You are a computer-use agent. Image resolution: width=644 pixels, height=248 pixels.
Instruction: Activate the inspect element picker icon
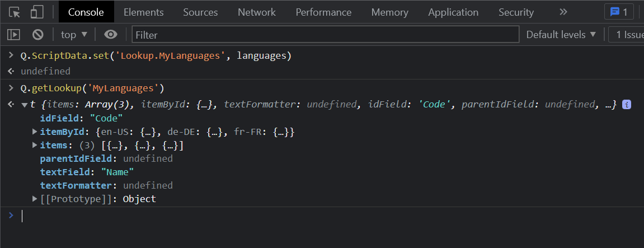[x=15, y=12]
